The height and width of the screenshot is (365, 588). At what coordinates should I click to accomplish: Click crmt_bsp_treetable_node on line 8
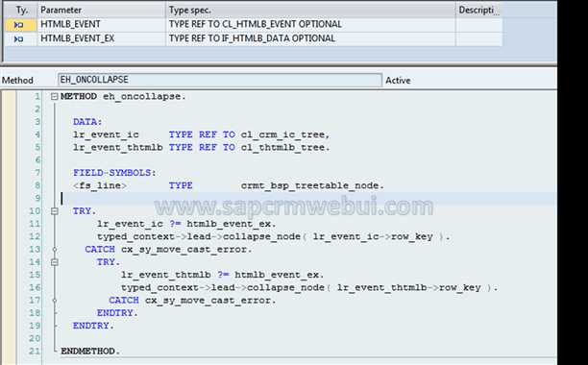[309, 185]
